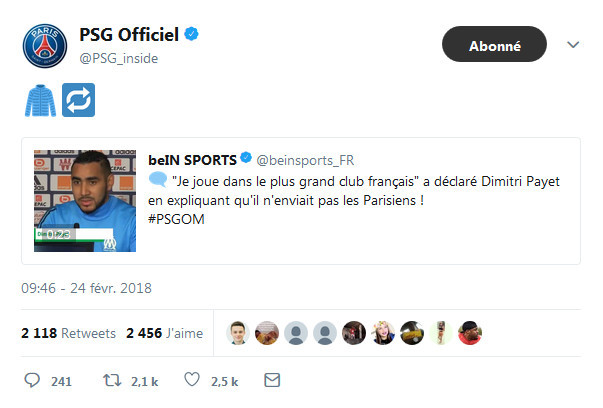Open the PSG Officiel profile name
603x408 pixels.
click(129, 35)
